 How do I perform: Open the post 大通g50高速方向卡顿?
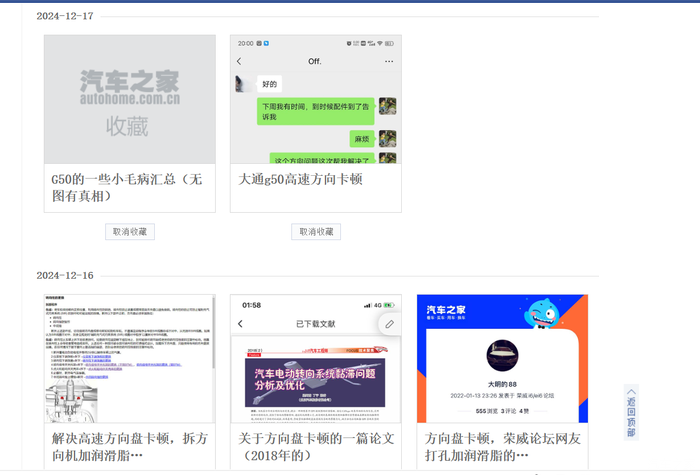(x=300, y=179)
